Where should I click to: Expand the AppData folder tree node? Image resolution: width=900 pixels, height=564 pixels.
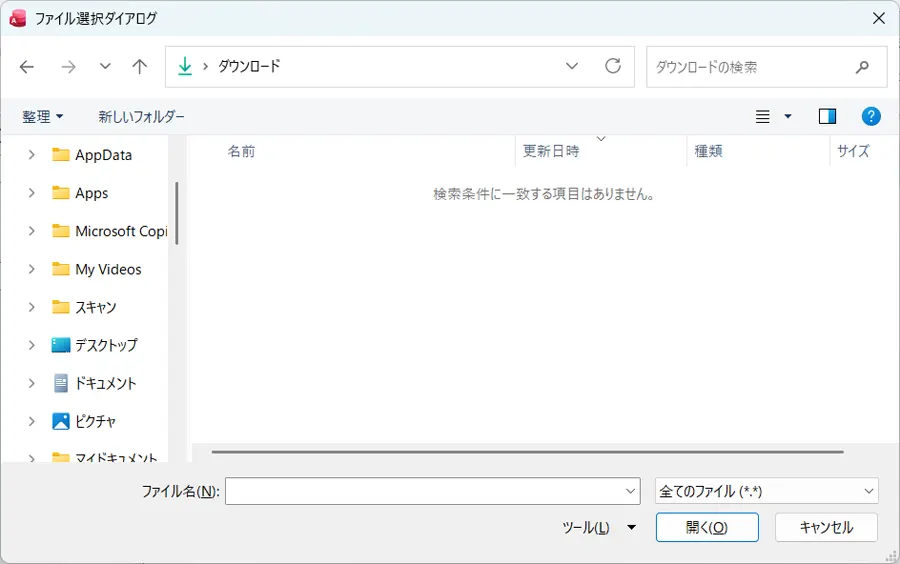pyautogui.click(x=32, y=155)
